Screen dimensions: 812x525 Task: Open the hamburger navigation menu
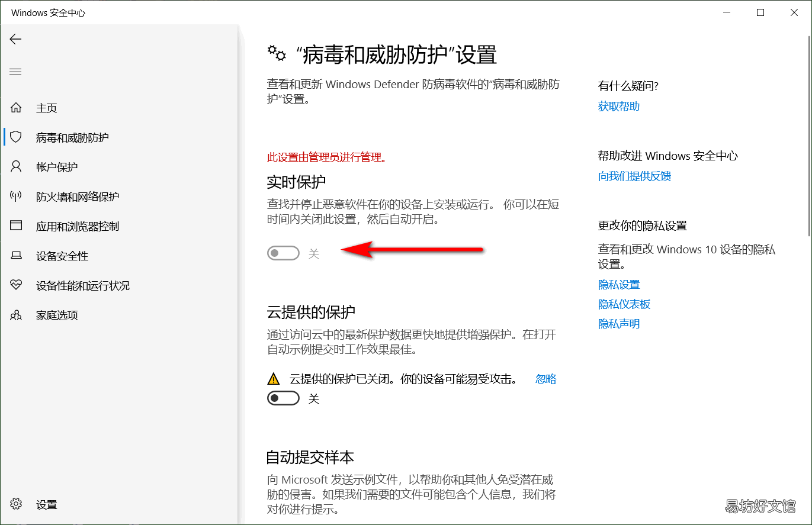[x=15, y=72]
